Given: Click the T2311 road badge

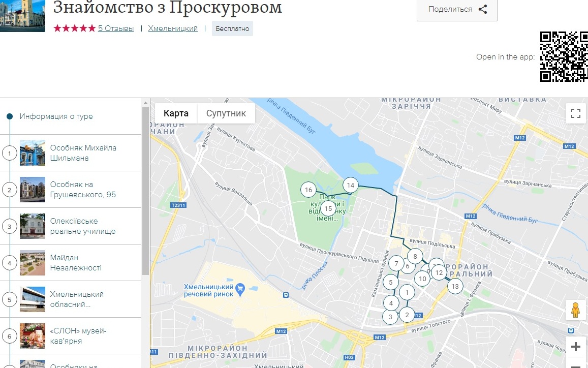Looking at the screenshot, I should [178, 205].
